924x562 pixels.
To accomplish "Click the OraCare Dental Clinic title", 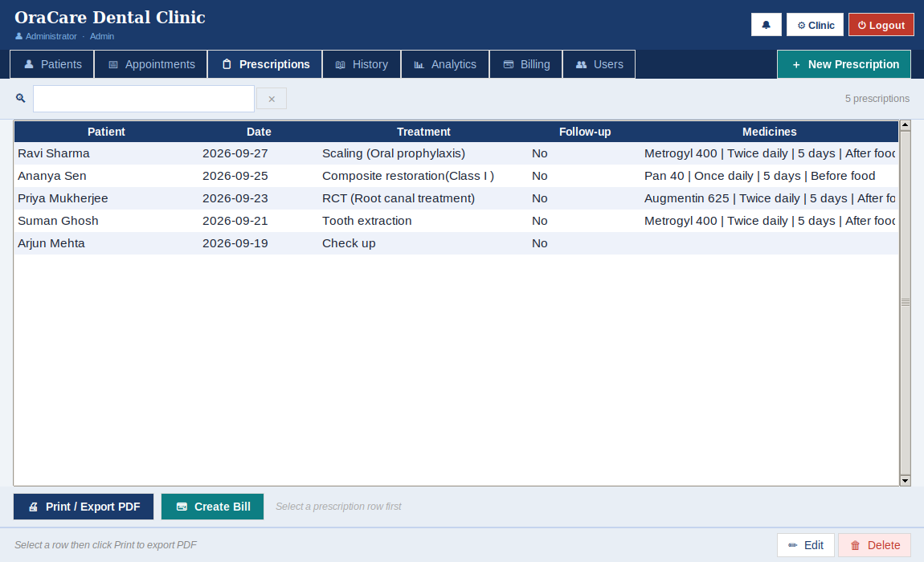I will click(109, 17).
